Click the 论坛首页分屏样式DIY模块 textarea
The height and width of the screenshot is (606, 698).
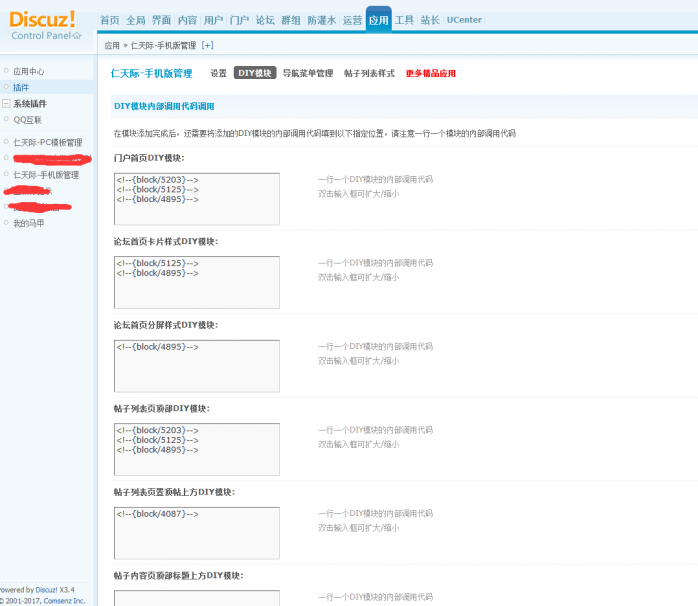[197, 366]
